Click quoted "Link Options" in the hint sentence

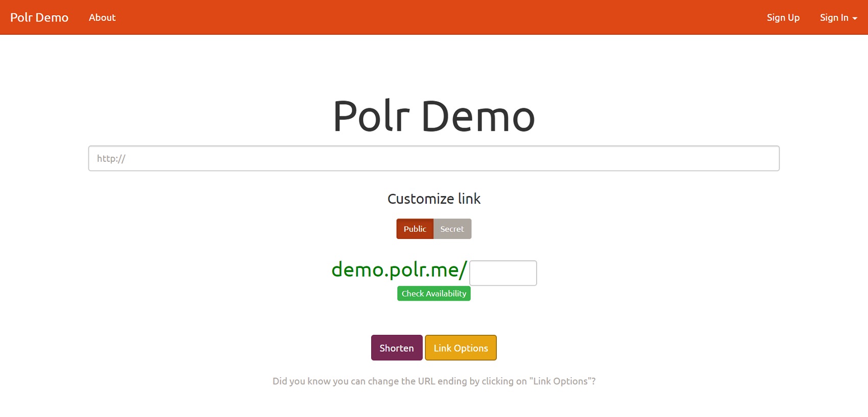pyautogui.click(x=560, y=381)
